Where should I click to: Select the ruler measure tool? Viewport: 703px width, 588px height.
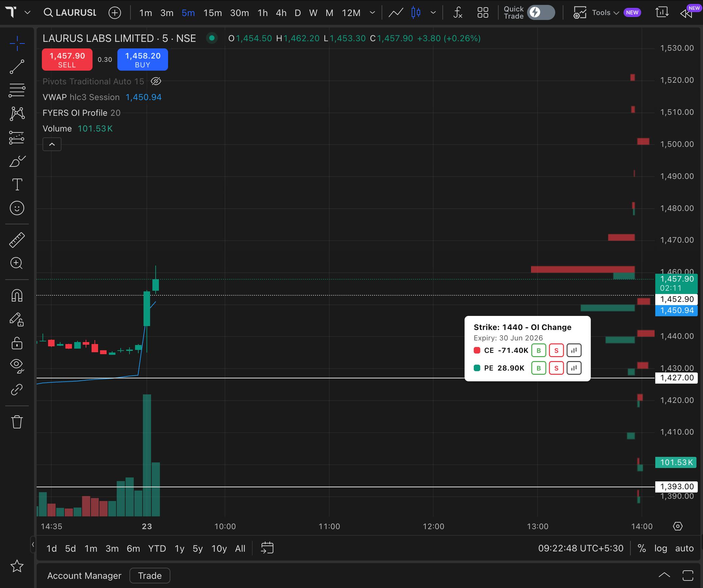coord(17,240)
